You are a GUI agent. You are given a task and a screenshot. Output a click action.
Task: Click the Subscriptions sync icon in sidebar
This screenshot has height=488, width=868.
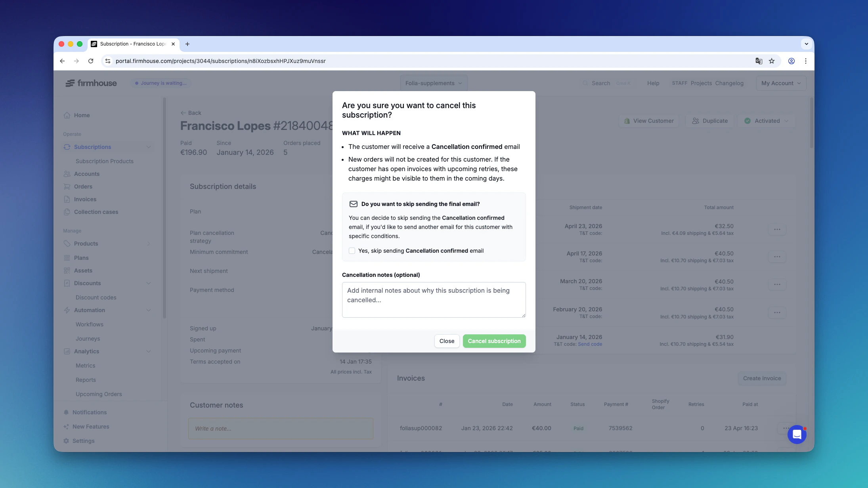click(x=67, y=147)
